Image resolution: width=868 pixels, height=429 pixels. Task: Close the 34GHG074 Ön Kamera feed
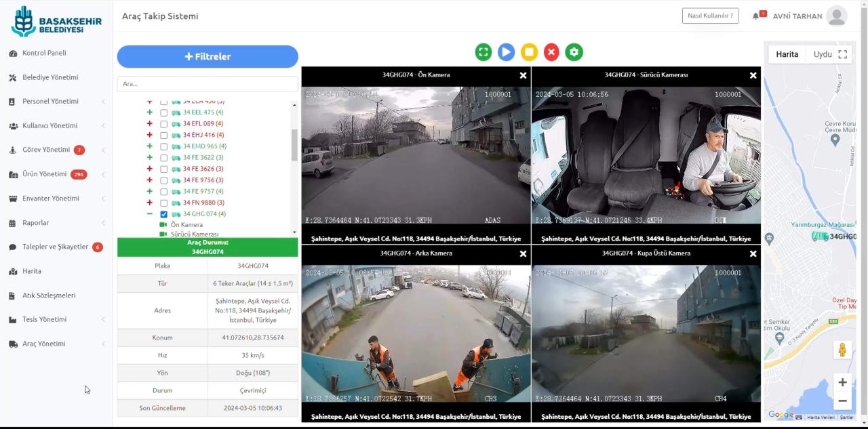tap(523, 75)
